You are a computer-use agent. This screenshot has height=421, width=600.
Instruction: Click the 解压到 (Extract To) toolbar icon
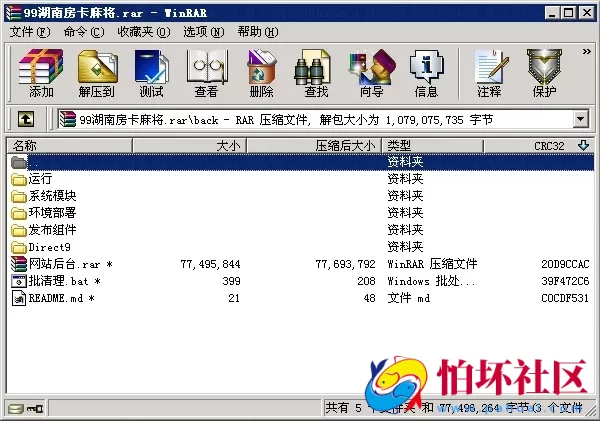[x=97, y=73]
